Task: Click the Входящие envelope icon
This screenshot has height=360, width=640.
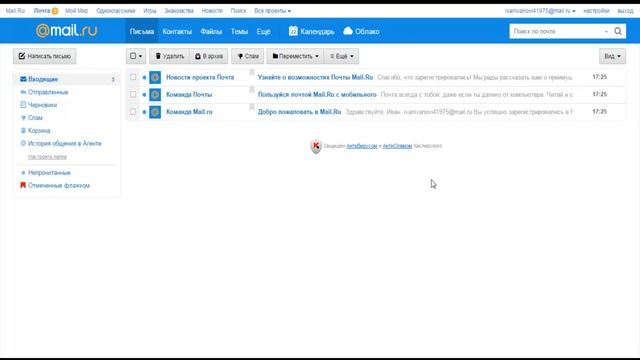Action: [23, 79]
